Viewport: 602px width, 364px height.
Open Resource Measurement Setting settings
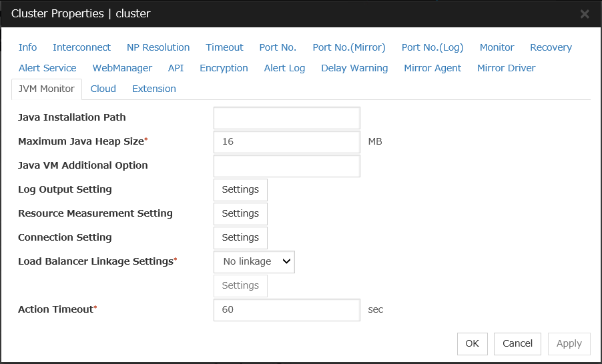pos(240,213)
